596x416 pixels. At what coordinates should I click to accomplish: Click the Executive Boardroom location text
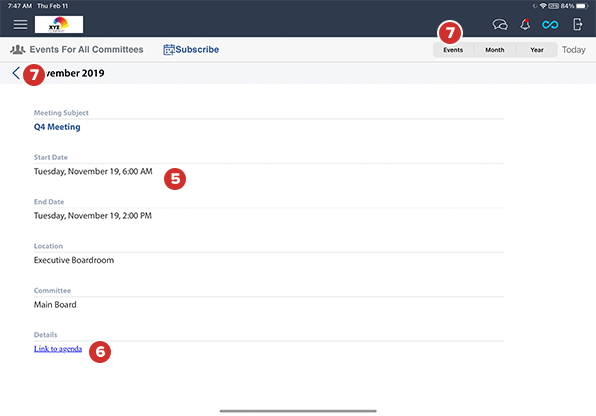[x=74, y=260]
